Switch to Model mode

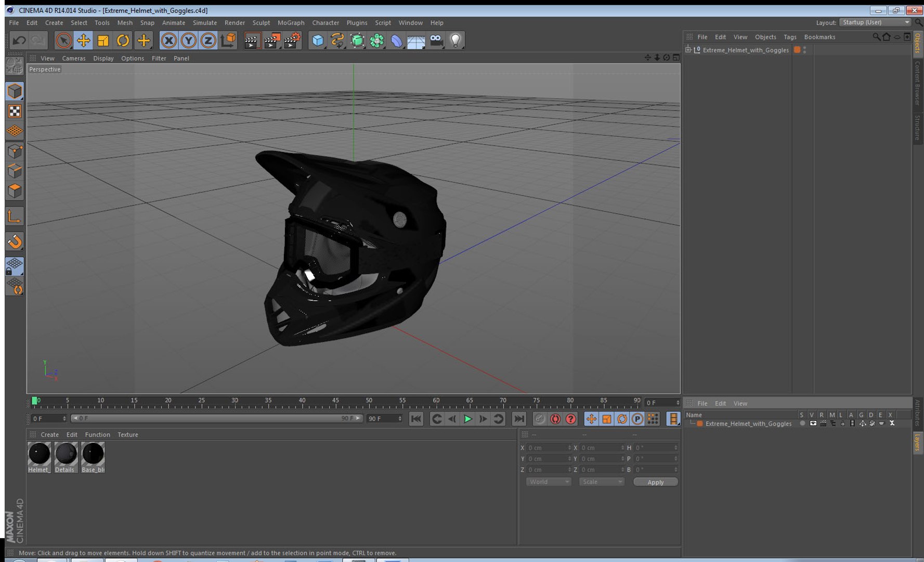(x=15, y=91)
